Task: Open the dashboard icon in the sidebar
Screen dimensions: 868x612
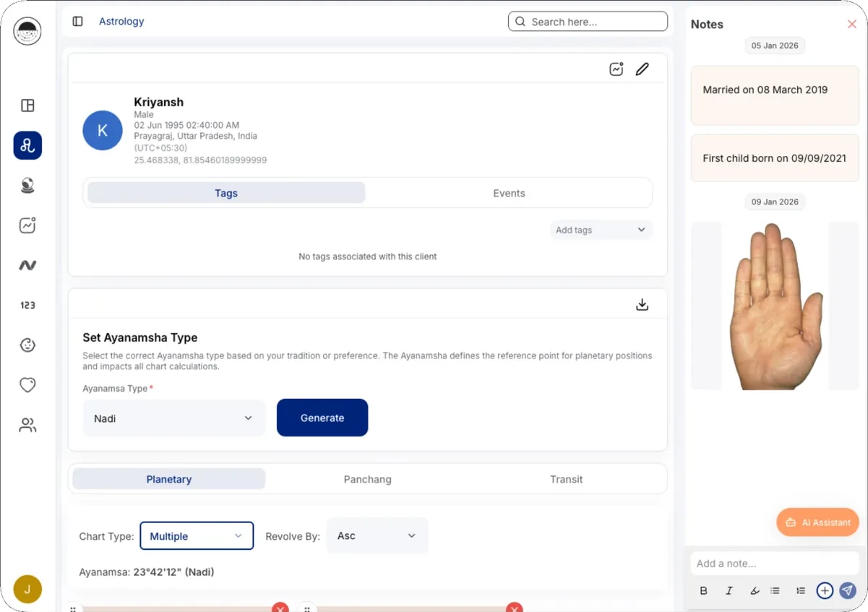Action: click(27, 105)
